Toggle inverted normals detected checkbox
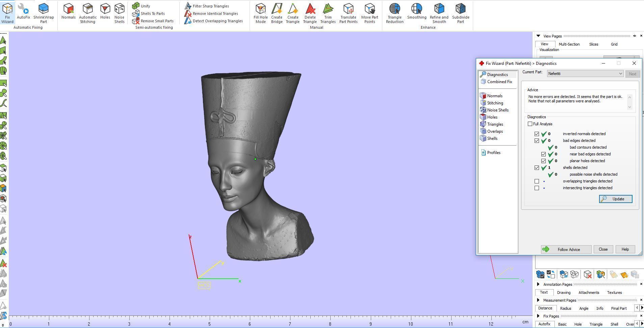 (x=537, y=134)
